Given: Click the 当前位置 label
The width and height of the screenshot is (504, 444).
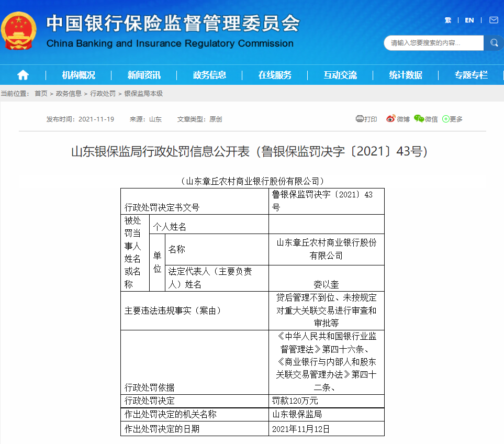Looking at the screenshot, I should tap(15, 94).
